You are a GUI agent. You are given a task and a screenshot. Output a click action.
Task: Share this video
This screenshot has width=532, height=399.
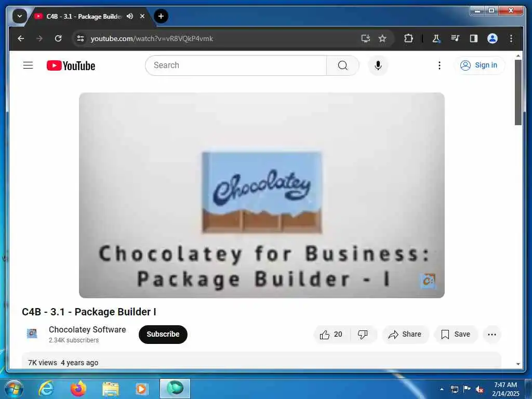405,334
